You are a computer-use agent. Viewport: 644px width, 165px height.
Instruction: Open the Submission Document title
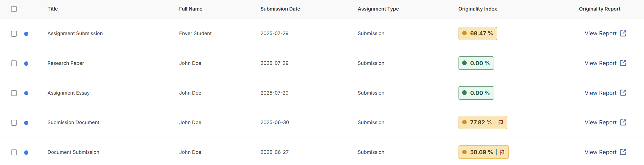click(x=73, y=123)
